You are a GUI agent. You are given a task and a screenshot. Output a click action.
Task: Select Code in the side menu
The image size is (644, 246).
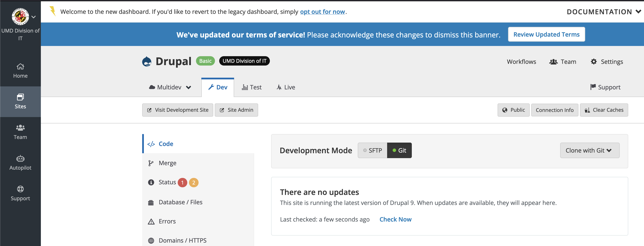[x=198, y=144]
